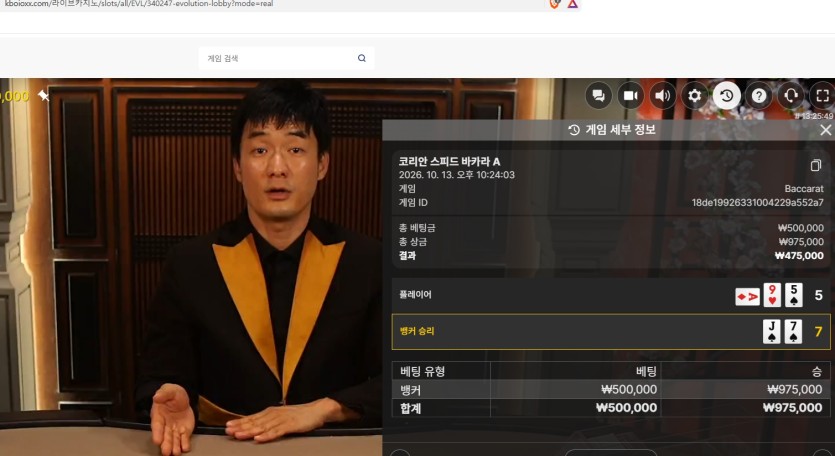This screenshot has height=456, width=835.
Task: Click the 총 상금 ₩975,000 value
Action: coord(801,242)
